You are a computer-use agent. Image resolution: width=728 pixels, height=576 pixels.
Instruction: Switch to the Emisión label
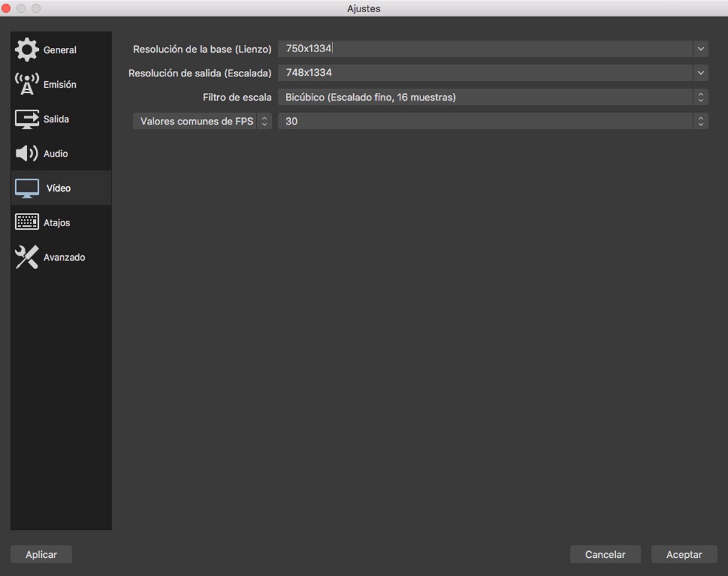pos(60,85)
